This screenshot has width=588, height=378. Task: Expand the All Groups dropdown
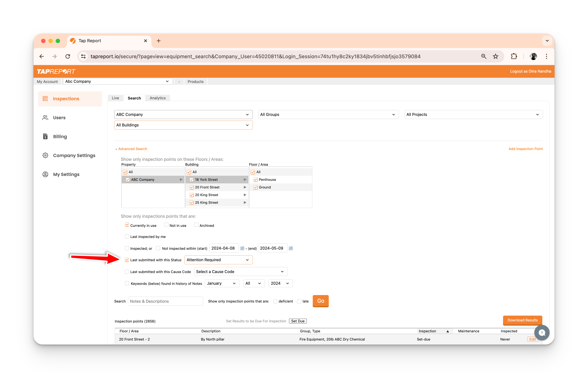coord(328,115)
